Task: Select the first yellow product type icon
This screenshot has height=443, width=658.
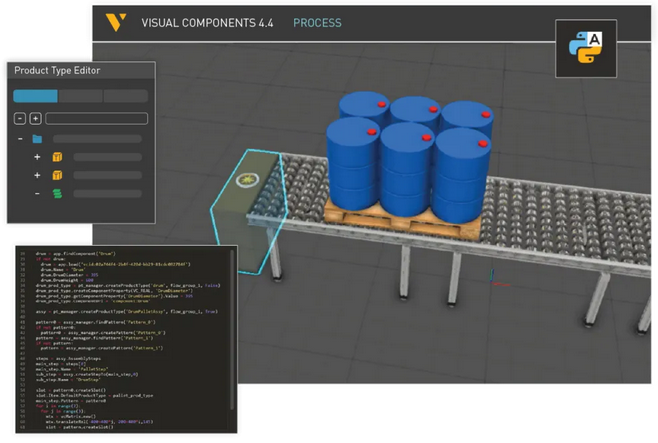Action: pyautogui.click(x=57, y=157)
